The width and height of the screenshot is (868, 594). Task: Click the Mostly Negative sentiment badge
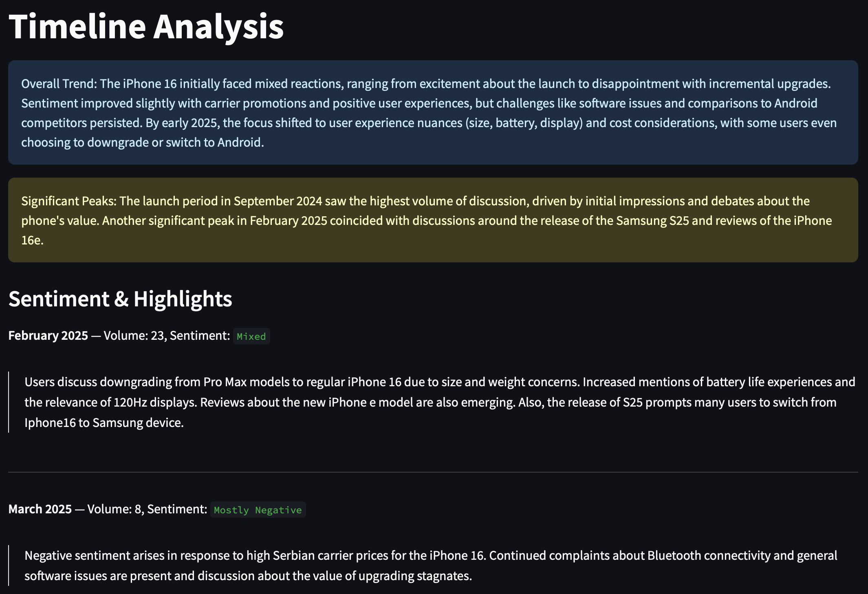click(x=258, y=510)
